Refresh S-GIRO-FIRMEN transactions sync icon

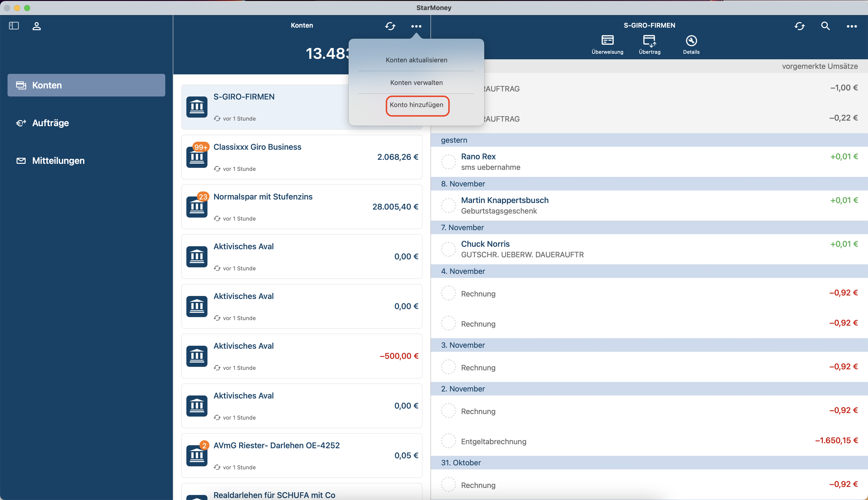tap(800, 26)
